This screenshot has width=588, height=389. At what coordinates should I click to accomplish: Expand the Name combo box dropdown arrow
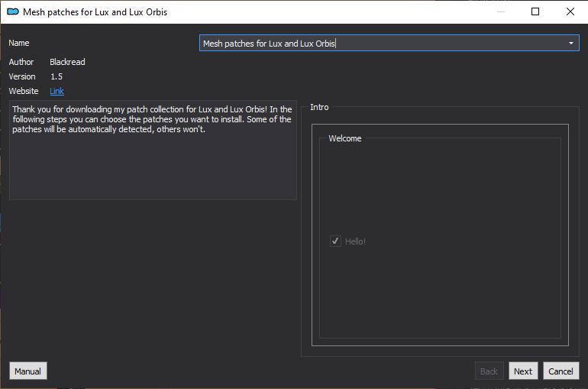(570, 43)
